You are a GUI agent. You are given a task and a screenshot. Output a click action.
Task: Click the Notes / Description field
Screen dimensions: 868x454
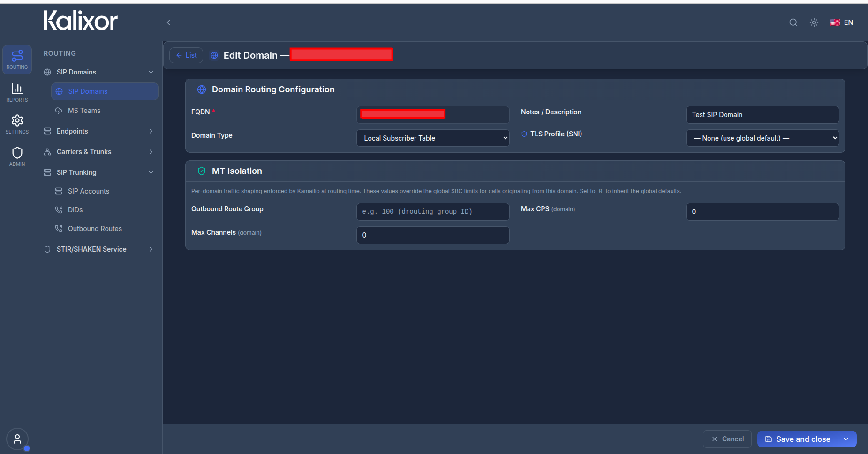point(762,115)
